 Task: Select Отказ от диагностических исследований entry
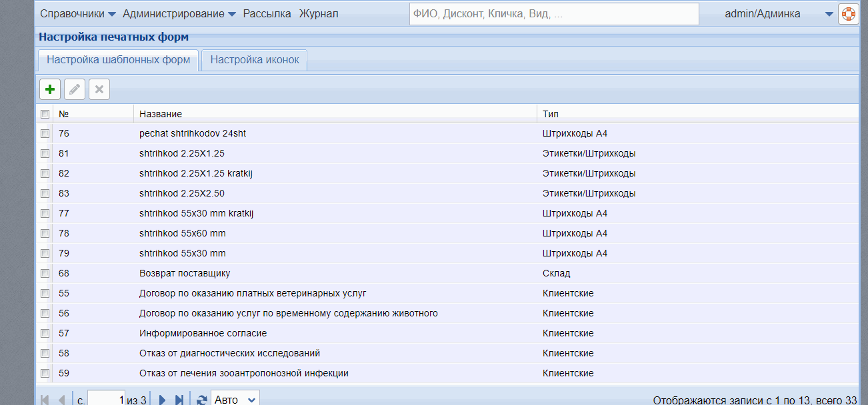[x=230, y=353]
